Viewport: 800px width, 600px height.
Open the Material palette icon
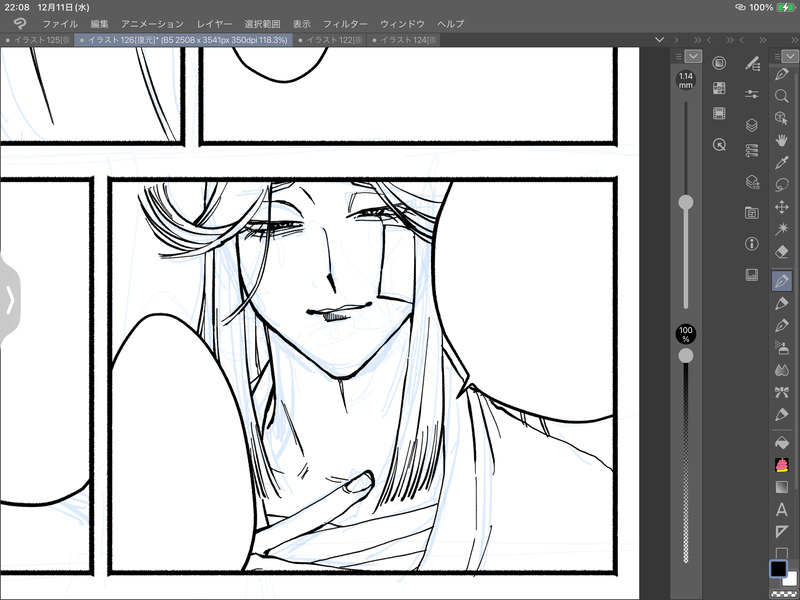pos(719,88)
